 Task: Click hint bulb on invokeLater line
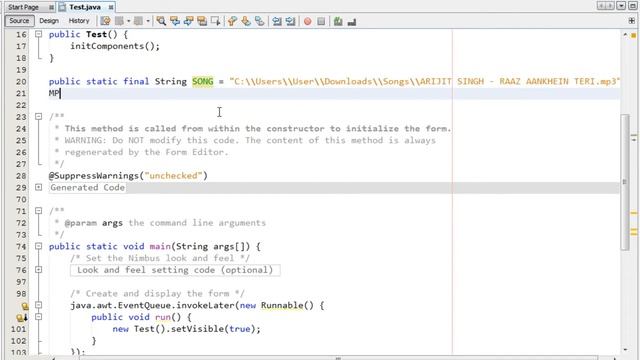point(25,306)
